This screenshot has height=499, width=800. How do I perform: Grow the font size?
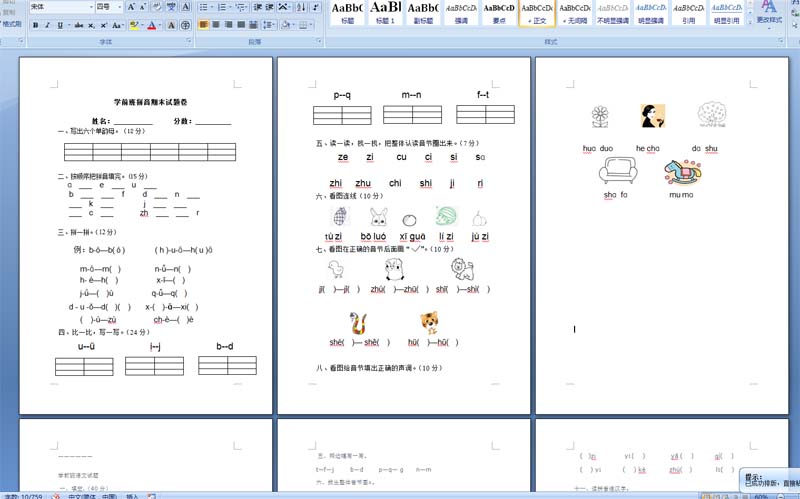click(131, 7)
